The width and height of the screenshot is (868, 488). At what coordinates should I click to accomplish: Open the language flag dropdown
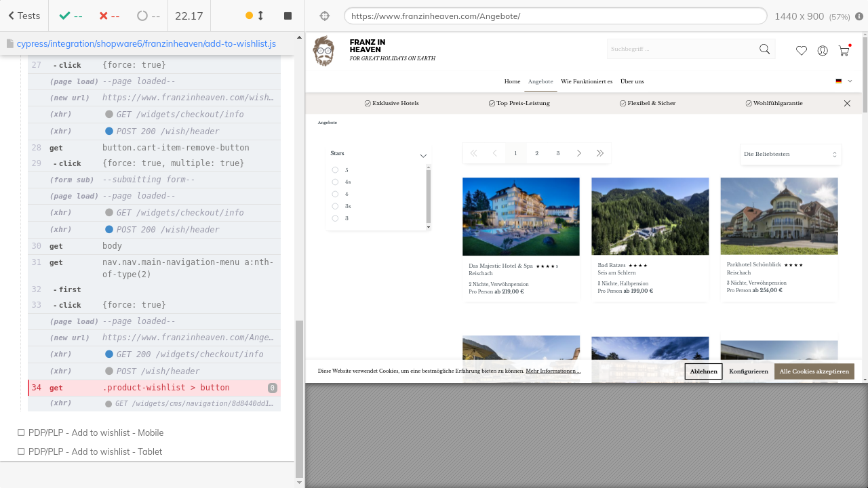(x=844, y=81)
